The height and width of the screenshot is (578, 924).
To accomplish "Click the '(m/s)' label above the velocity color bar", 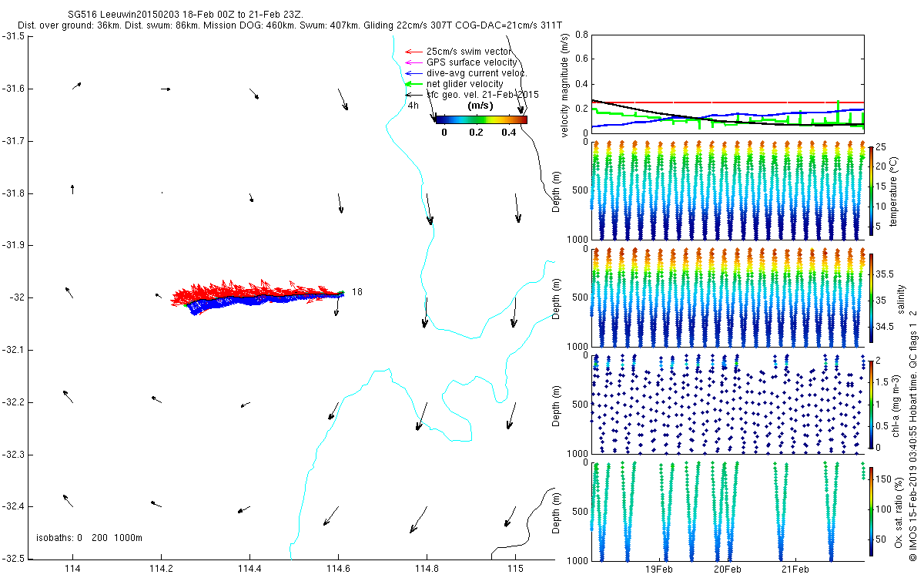I will click(x=481, y=106).
